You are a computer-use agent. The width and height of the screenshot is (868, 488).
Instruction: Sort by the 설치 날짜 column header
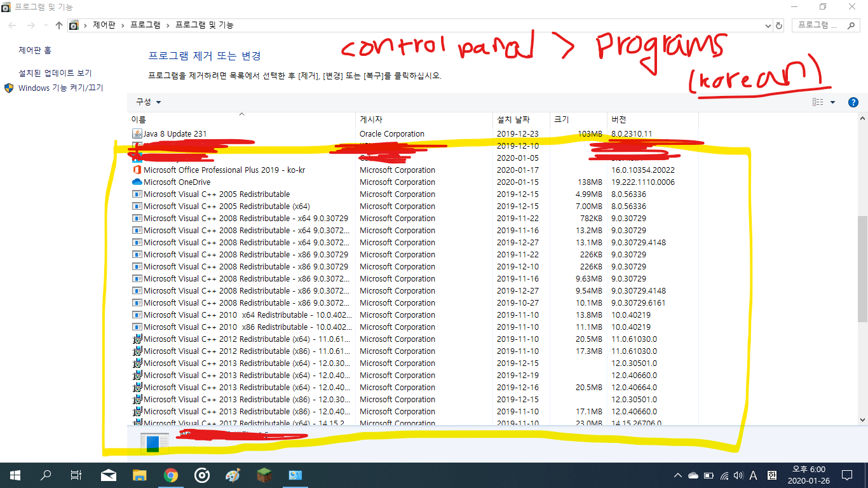521,119
